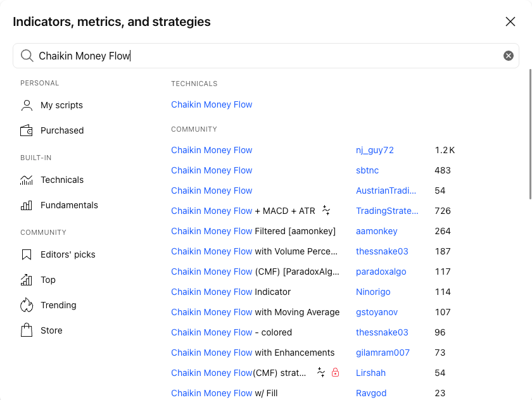Click the results list vertical scrollbar
Viewport: 532px width, 400px height.
[x=530, y=134]
